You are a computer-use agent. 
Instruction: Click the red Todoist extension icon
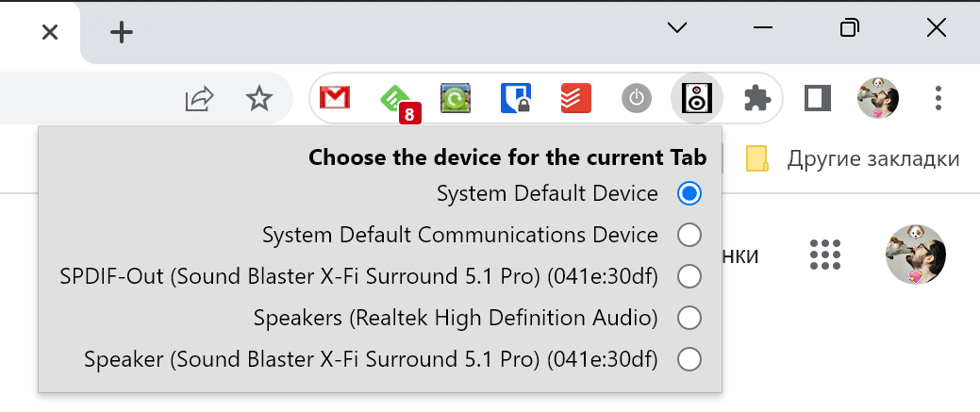point(575,98)
